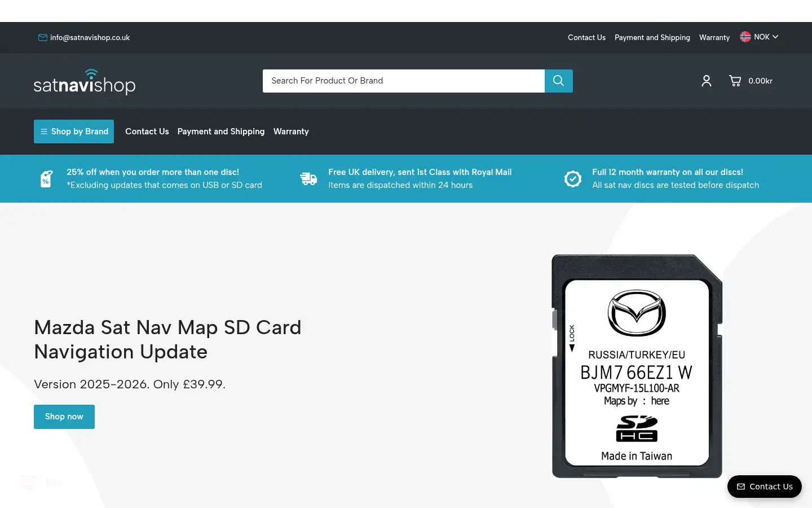The height and width of the screenshot is (508, 812).
Task: Click the Norway flag currency icon
Action: pos(745,37)
